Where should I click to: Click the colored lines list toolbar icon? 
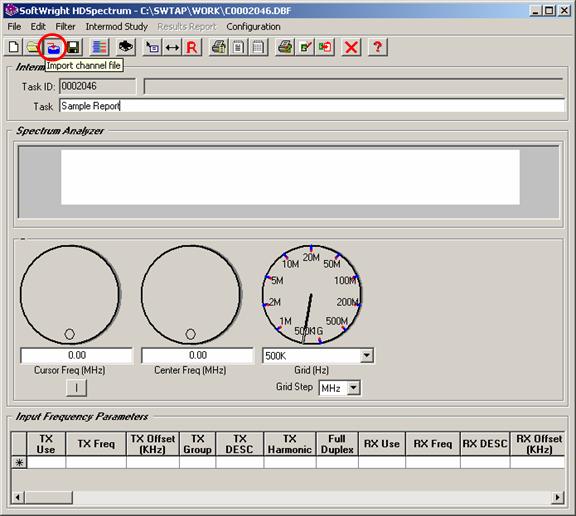(99, 47)
